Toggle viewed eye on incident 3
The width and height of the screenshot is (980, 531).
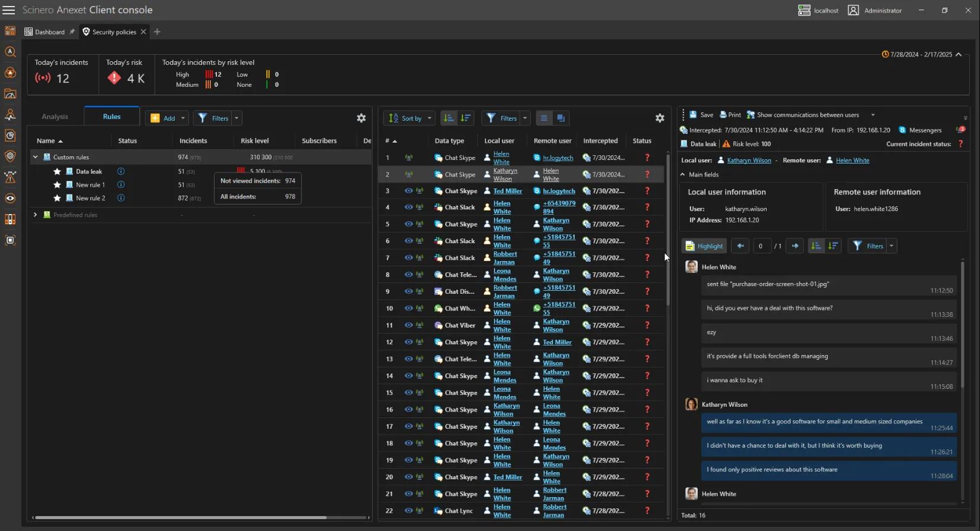click(x=409, y=191)
